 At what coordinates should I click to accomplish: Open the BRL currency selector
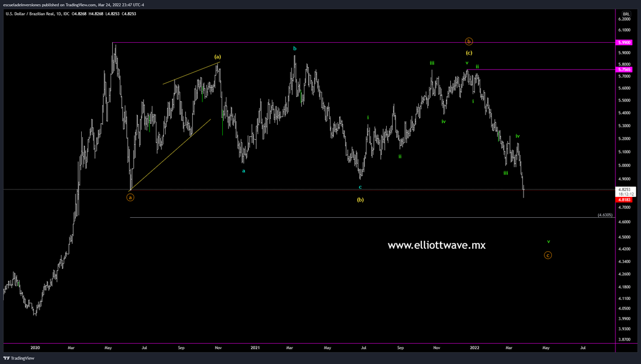(626, 13)
